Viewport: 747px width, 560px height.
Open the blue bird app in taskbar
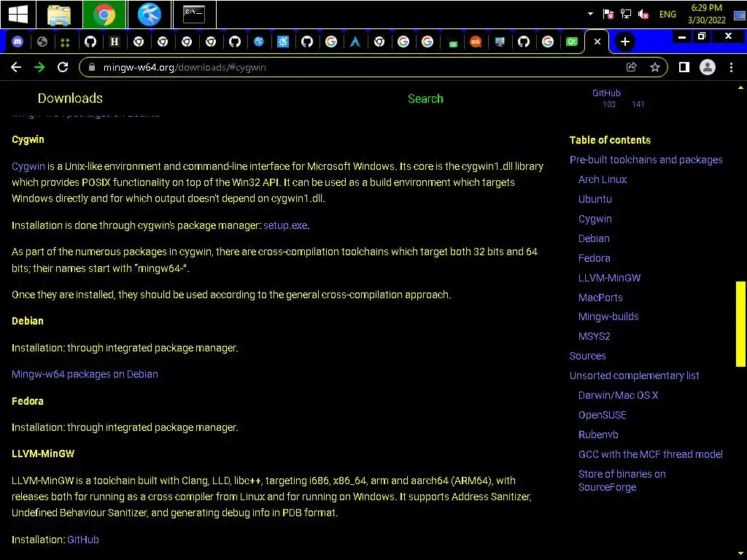coord(149,15)
